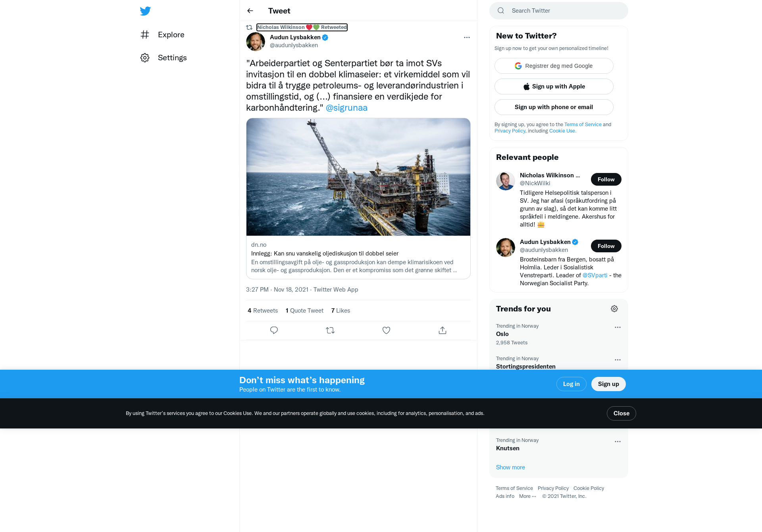This screenshot has width=762, height=532.
Task: Share the tweet via upload icon
Action: tap(443, 330)
